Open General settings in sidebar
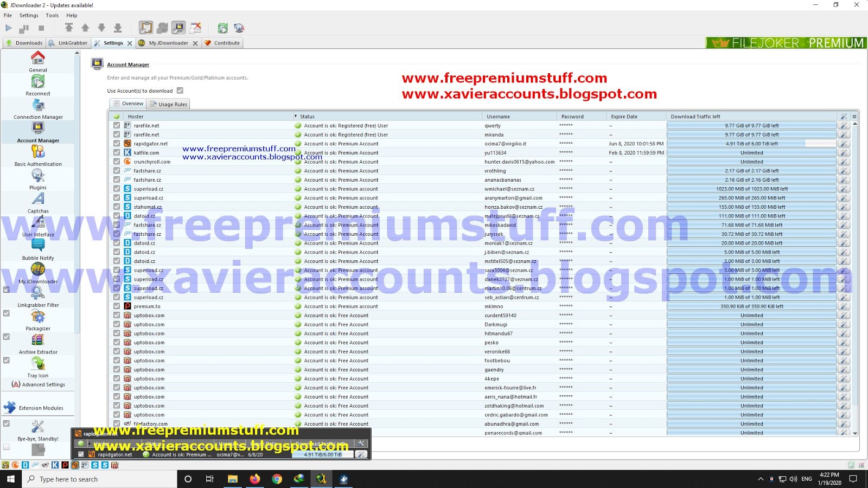Viewport: 868px width, 488px height. point(38,62)
